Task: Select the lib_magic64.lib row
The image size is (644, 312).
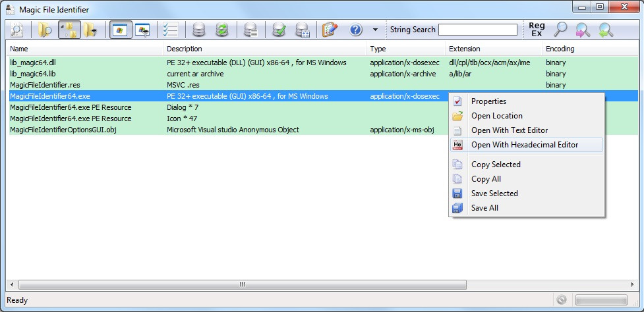Action: [x=322, y=74]
